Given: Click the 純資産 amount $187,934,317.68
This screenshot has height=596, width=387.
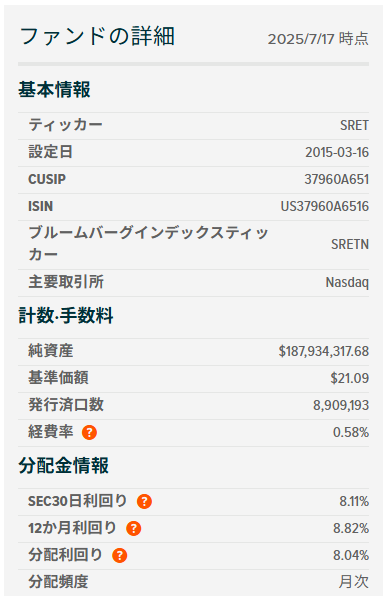Looking at the screenshot, I should click(x=324, y=351).
